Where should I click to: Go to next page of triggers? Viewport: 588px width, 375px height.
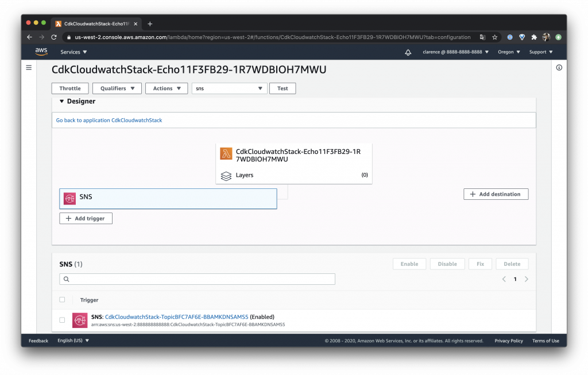click(x=527, y=279)
